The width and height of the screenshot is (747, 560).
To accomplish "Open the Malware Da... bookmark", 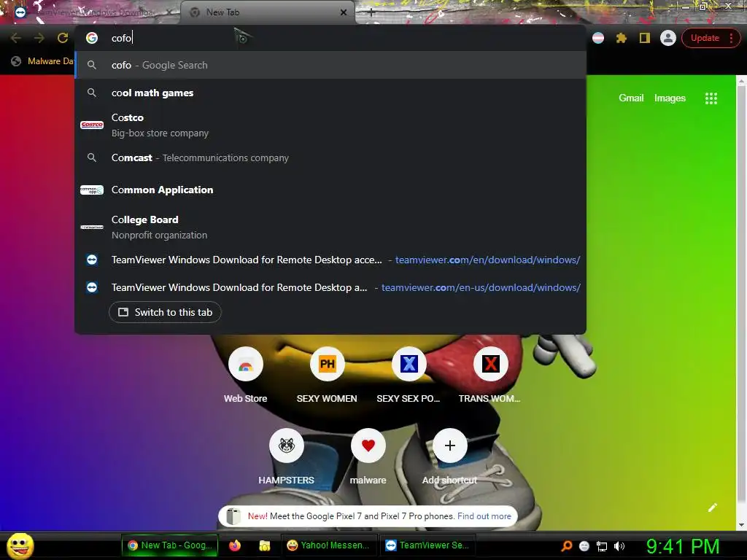I will point(42,61).
